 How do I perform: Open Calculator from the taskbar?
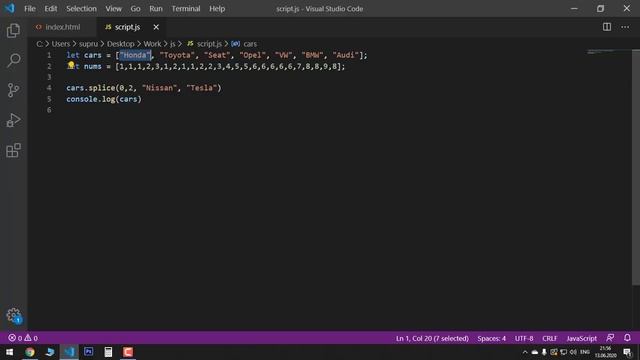(x=108, y=352)
